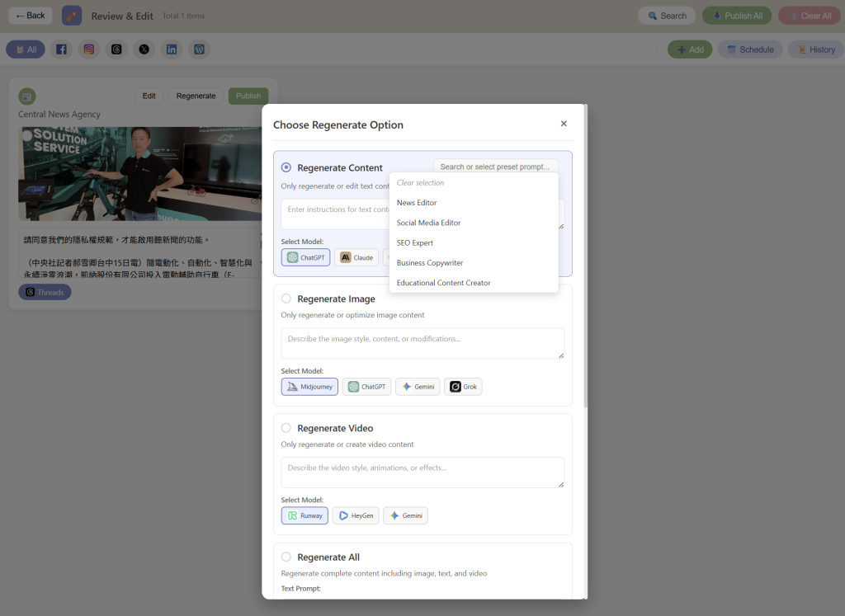The width and height of the screenshot is (845, 616).
Task: Click the image description text field
Action: click(x=422, y=343)
